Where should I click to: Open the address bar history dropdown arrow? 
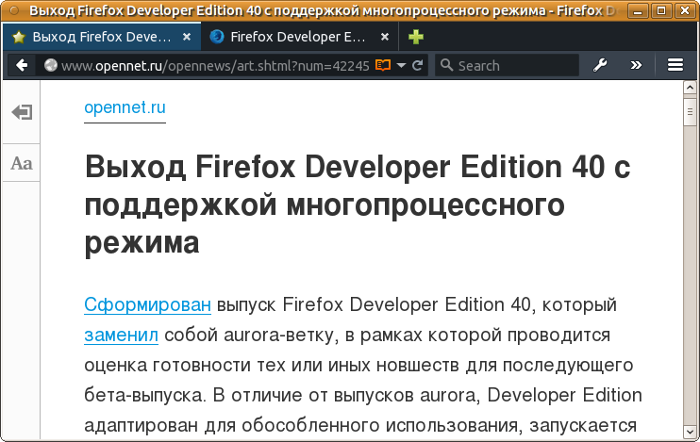(x=401, y=66)
